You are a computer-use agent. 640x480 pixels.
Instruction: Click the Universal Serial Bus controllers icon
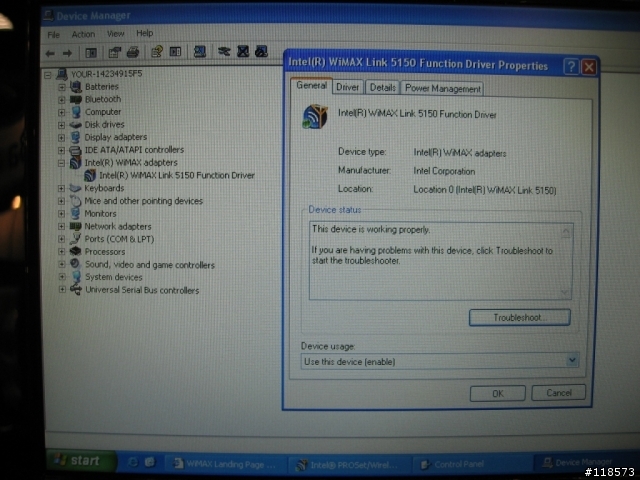[76, 290]
